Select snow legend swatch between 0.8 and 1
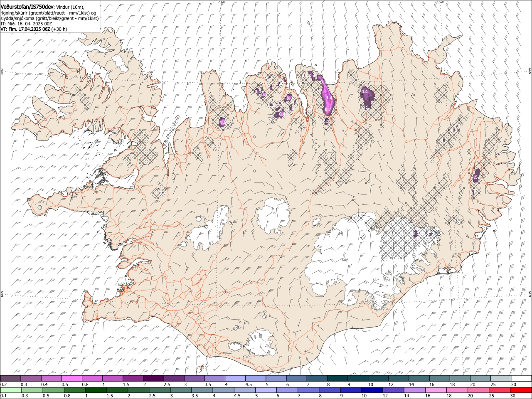The height and width of the screenshot is (399, 532). pyautogui.click(x=92, y=378)
